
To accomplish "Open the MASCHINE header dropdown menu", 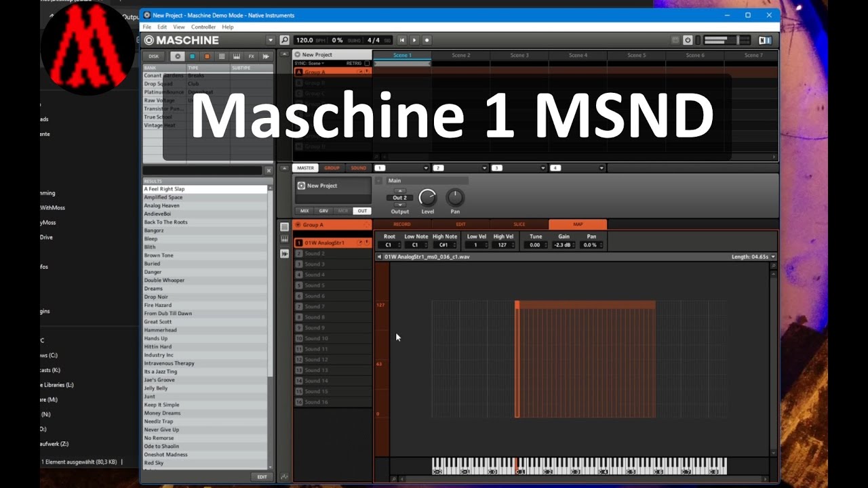I will [271, 40].
